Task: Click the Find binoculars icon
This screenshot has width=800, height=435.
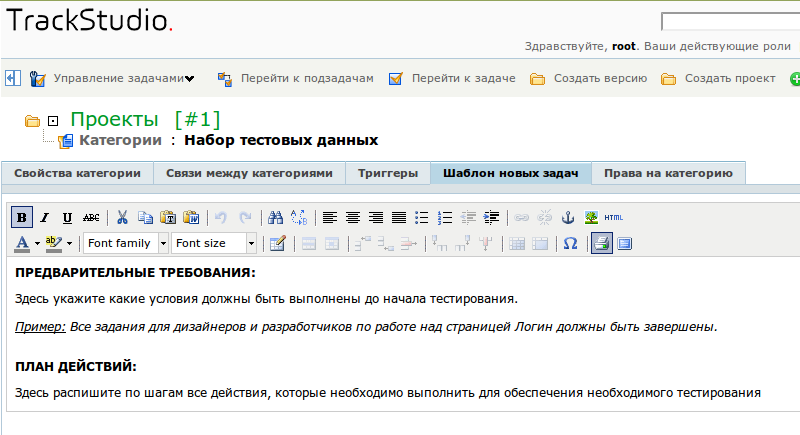Action: [x=277, y=217]
